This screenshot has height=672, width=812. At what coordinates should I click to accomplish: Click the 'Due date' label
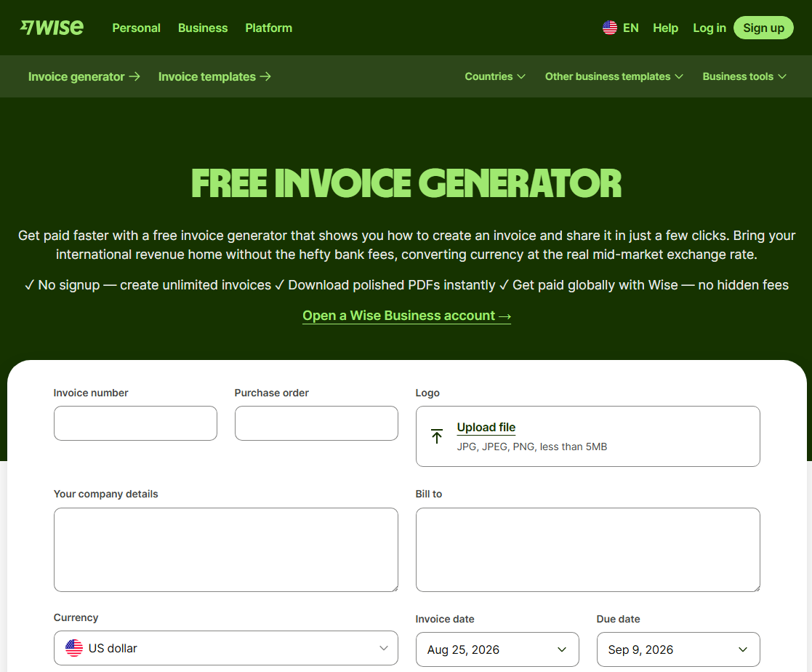click(619, 619)
